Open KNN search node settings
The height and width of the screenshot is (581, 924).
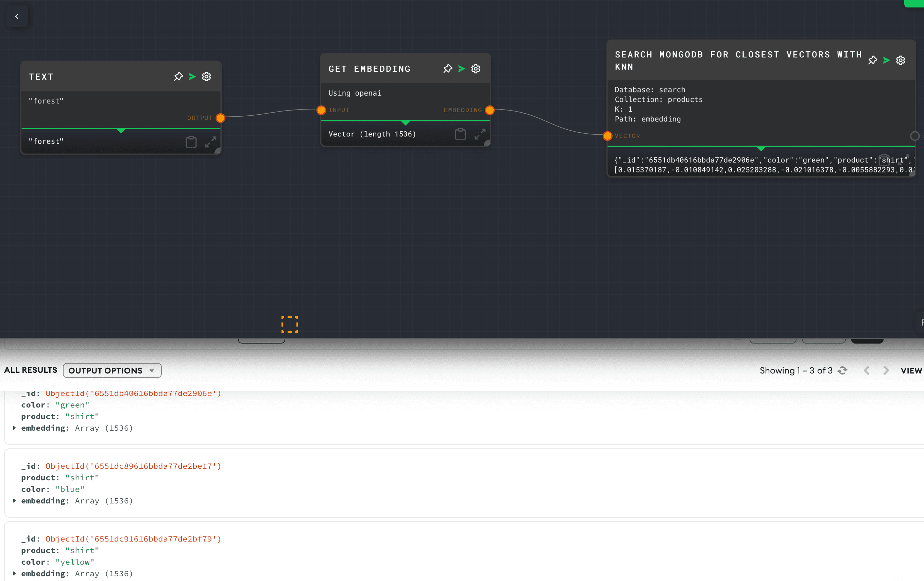pos(901,60)
